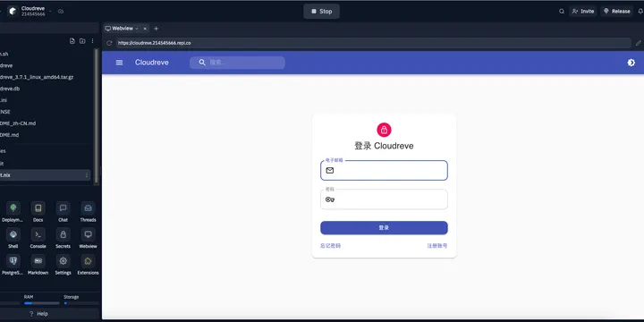Click the 注册账号 register account link

coord(437,246)
